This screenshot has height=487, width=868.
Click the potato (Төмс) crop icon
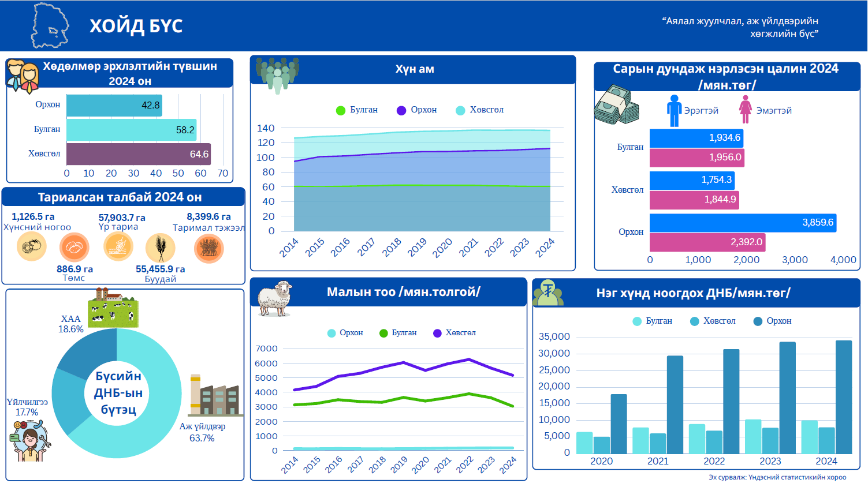(x=74, y=248)
